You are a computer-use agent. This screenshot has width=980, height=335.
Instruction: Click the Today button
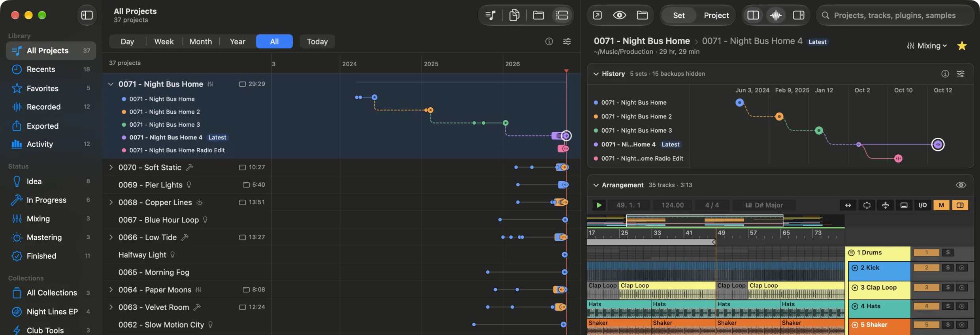click(317, 41)
